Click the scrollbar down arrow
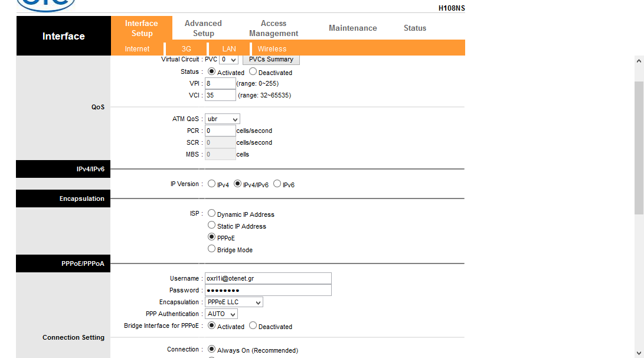 (x=639, y=353)
